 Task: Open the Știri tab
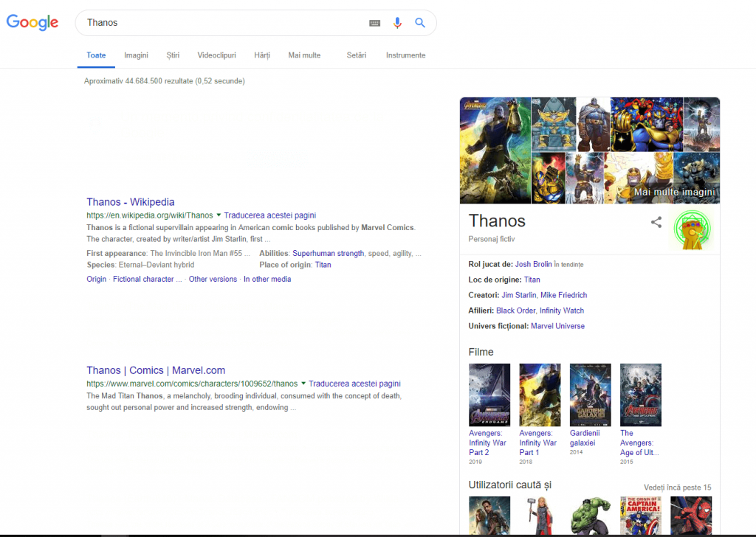coord(173,55)
